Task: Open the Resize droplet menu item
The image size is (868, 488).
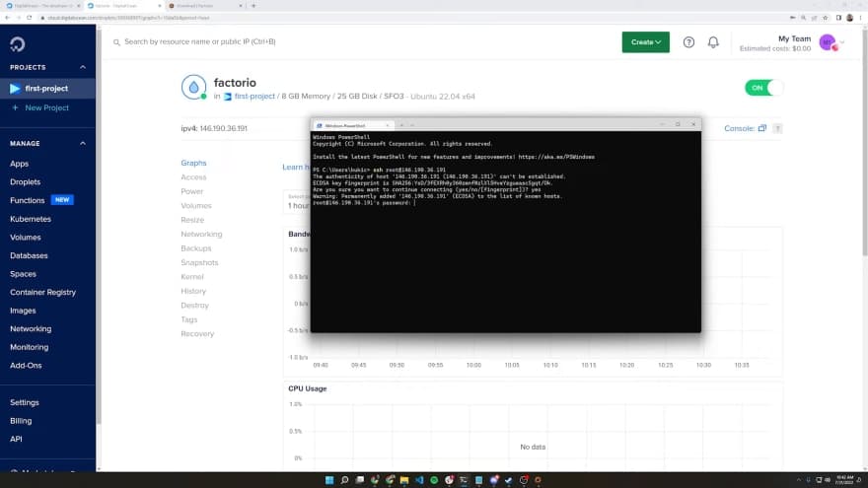Action: pyautogui.click(x=192, y=220)
